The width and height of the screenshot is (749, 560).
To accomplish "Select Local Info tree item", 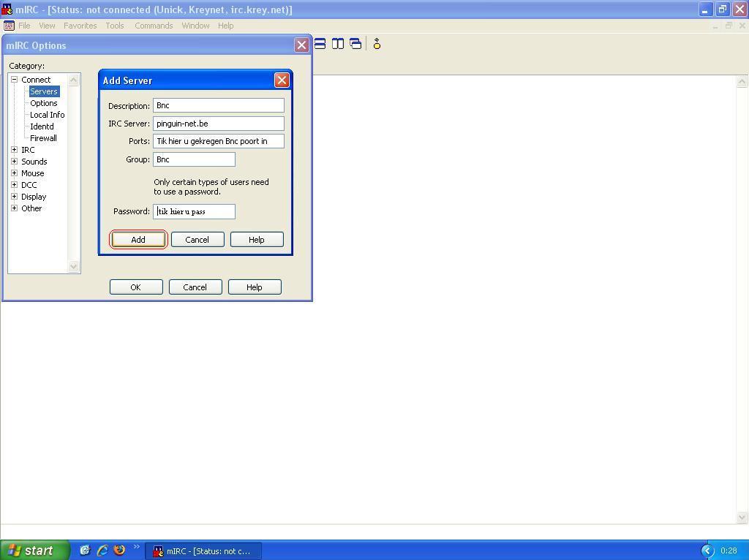I will (48, 115).
